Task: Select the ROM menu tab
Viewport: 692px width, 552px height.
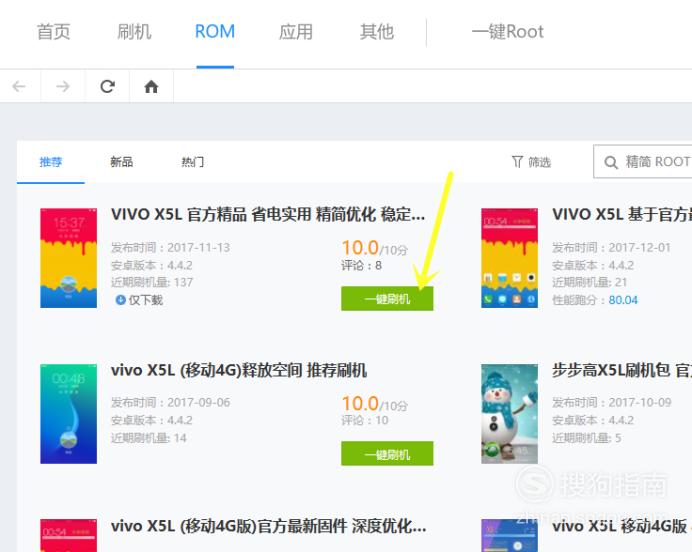Action: tap(215, 32)
